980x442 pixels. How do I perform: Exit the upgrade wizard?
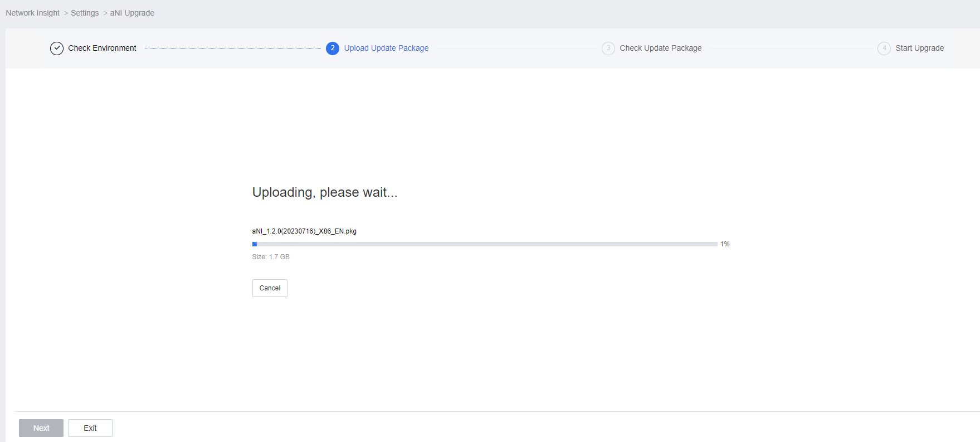click(x=90, y=428)
